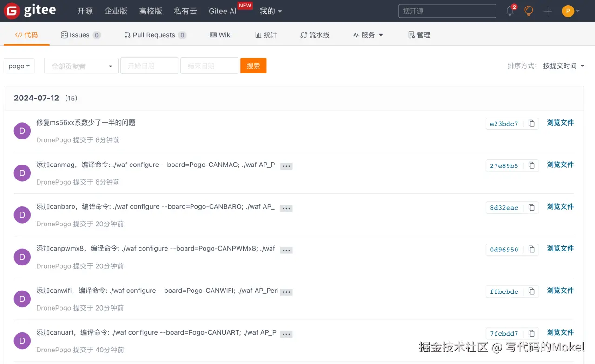595x364 pixels.
Task: Open notifications bell icon
Action: click(x=510, y=11)
